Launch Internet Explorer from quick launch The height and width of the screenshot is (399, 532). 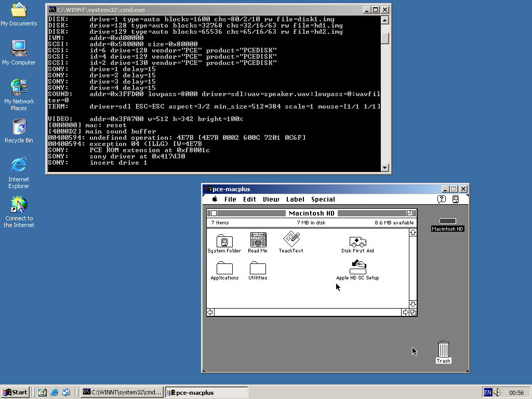(x=54, y=392)
